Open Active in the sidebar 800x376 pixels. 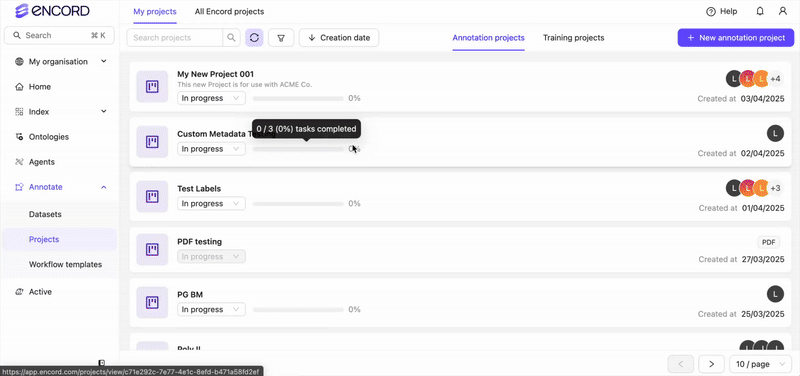tap(40, 292)
